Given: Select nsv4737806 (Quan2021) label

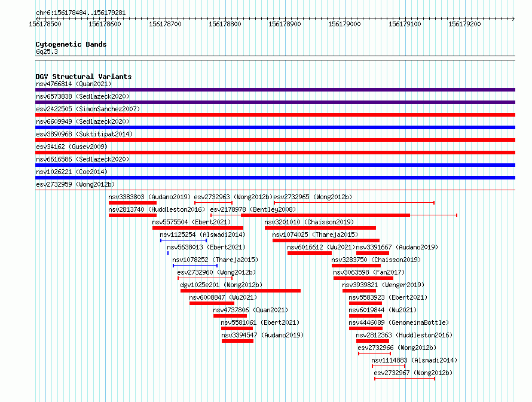Looking at the screenshot, I should click(x=250, y=310).
